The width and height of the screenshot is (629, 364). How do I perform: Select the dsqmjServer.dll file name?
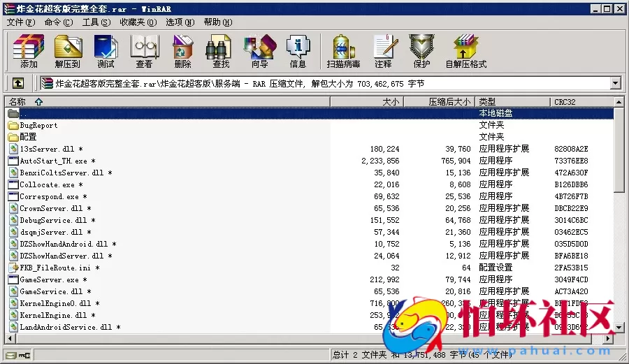point(51,232)
